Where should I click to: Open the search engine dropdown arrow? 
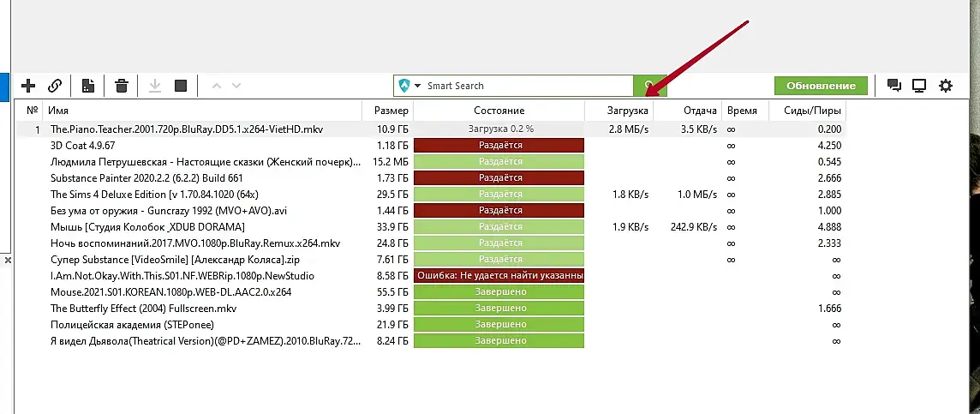pyautogui.click(x=417, y=86)
